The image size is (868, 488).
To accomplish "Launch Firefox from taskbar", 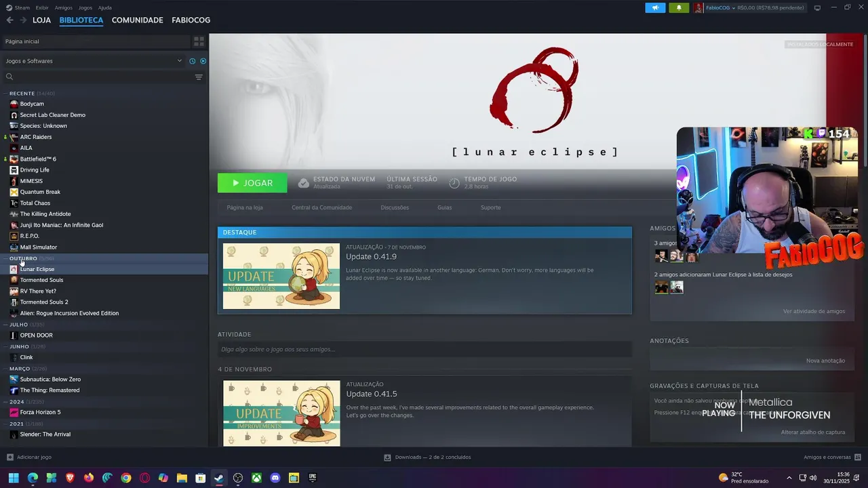I will tap(89, 478).
